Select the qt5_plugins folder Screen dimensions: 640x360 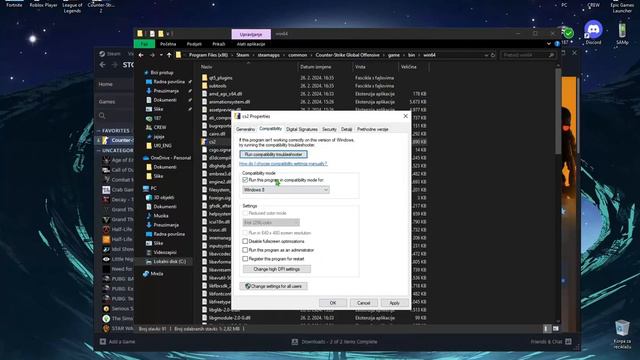click(x=220, y=78)
